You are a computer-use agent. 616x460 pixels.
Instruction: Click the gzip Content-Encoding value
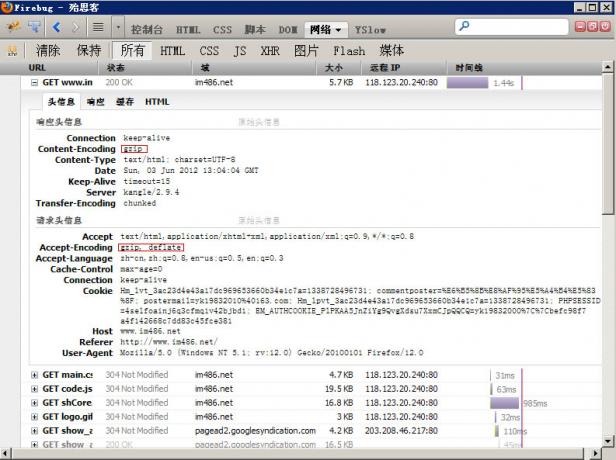pos(134,149)
